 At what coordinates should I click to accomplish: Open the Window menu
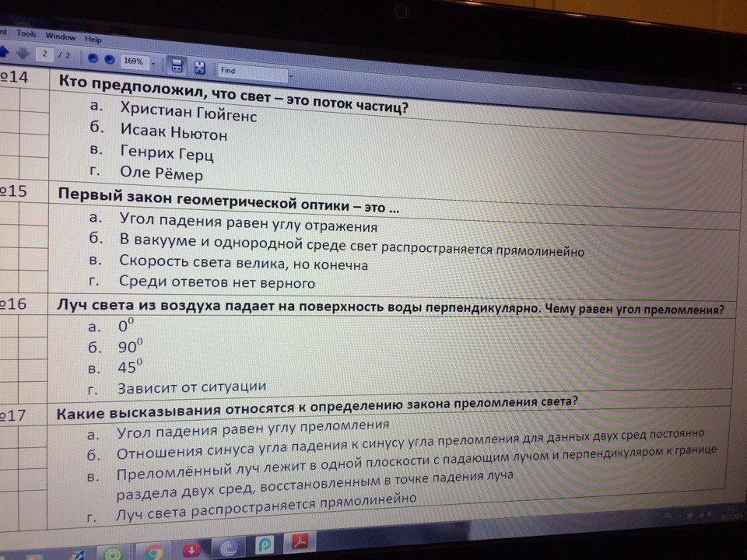(60, 37)
